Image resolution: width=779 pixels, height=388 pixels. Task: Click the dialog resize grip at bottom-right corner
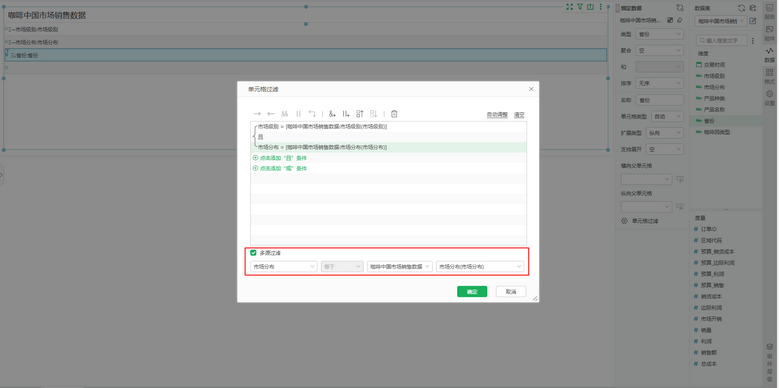pyautogui.click(x=535, y=298)
